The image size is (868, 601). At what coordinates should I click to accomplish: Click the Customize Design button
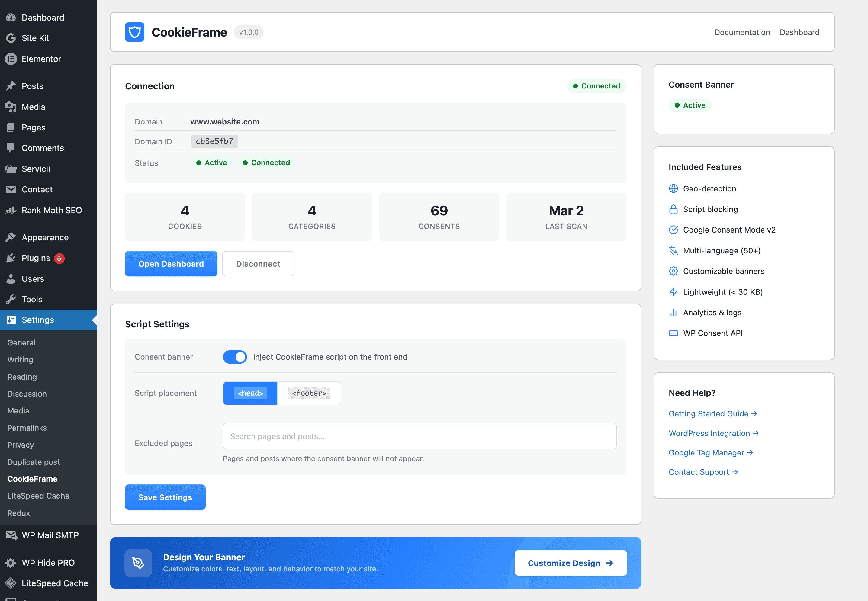click(x=571, y=563)
